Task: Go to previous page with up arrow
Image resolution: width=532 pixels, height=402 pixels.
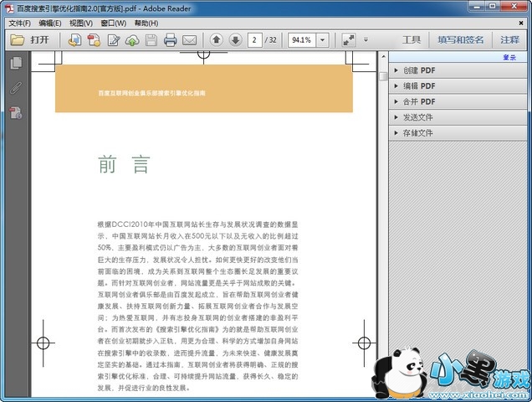Action: 217,39
